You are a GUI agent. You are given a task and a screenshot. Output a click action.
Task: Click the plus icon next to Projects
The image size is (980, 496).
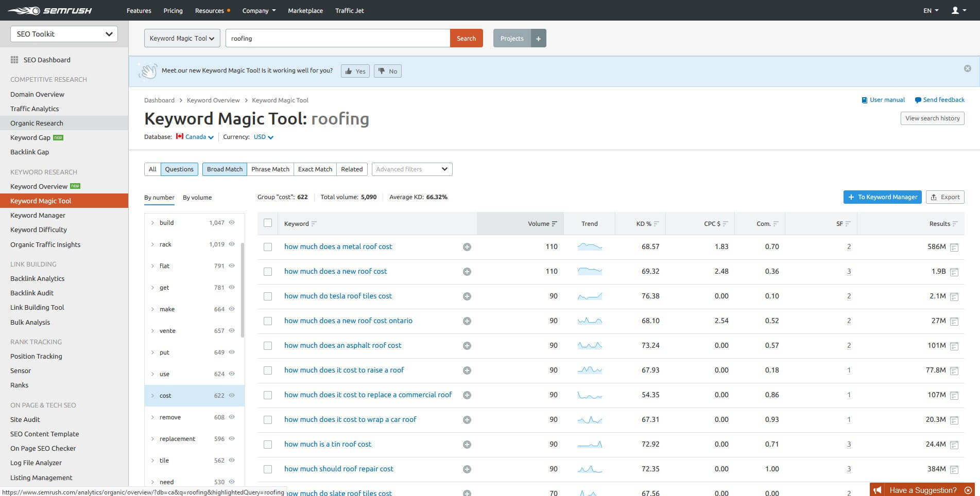pyautogui.click(x=538, y=38)
